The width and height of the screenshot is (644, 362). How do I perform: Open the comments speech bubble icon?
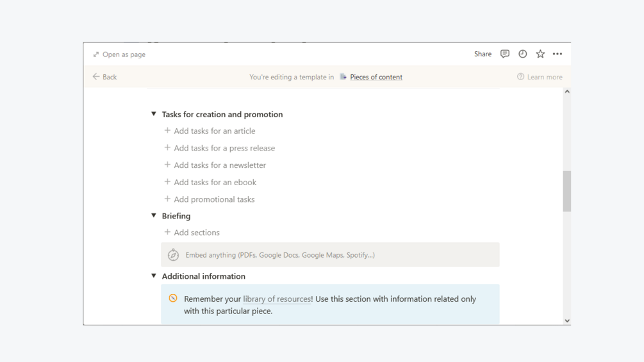coord(505,54)
